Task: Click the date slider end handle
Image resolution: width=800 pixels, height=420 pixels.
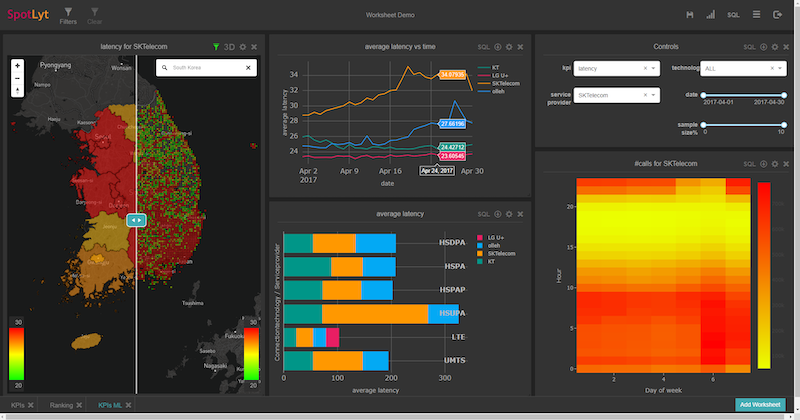Action: tap(784, 95)
